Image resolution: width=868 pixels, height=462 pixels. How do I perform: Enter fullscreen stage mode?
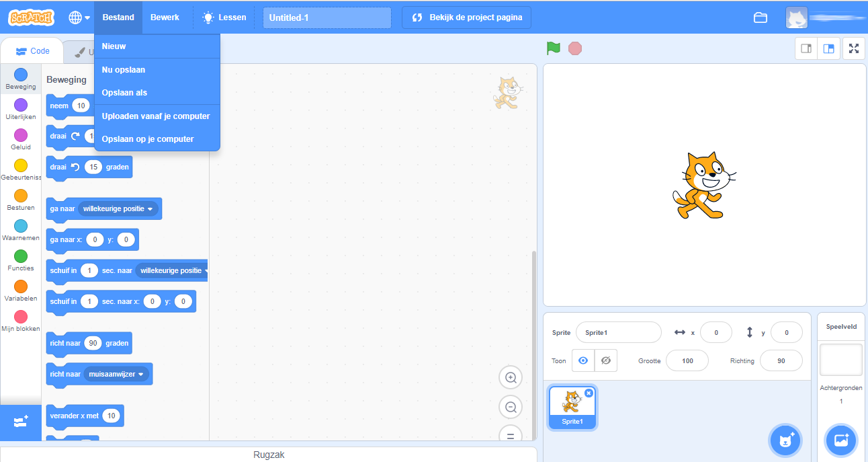(x=853, y=48)
